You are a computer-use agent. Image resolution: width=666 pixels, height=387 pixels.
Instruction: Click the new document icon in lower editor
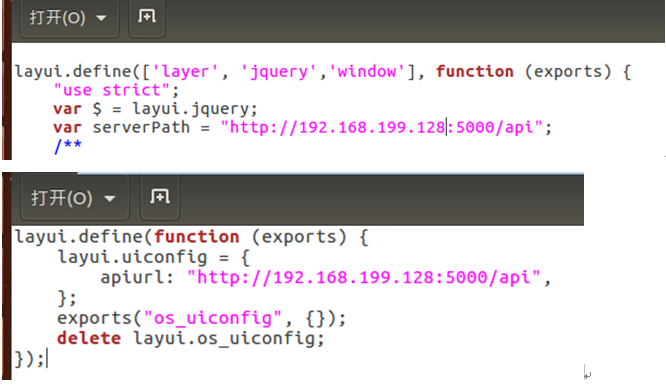[x=160, y=197]
